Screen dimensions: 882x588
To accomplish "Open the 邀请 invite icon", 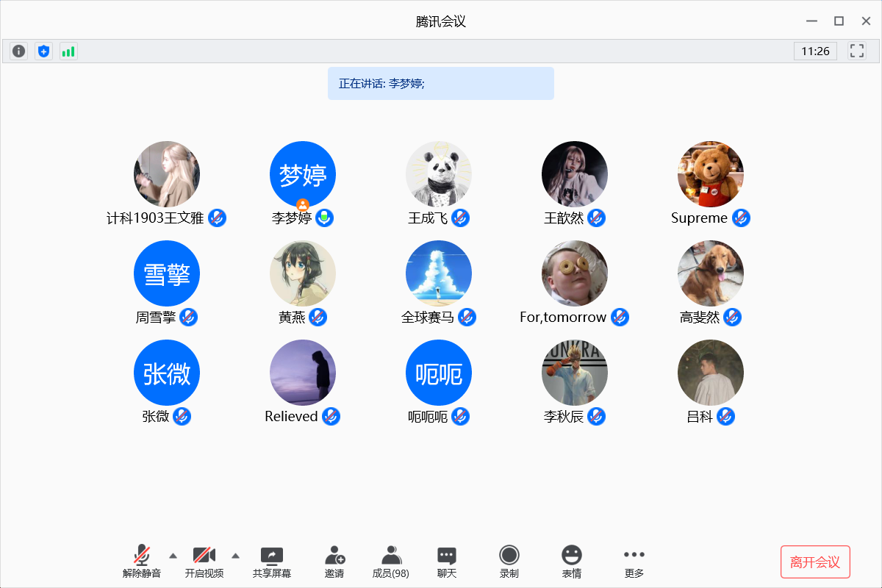I will point(334,562).
